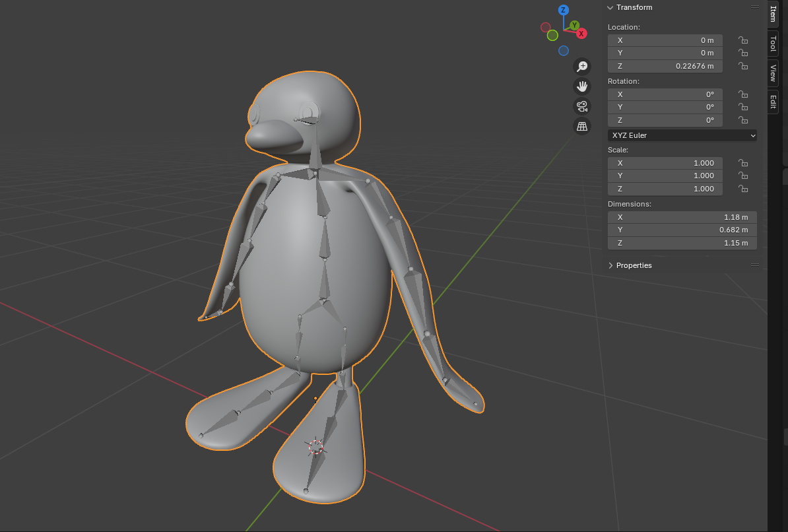Click Location Z field 0.22676 m

pyautogui.click(x=665, y=66)
